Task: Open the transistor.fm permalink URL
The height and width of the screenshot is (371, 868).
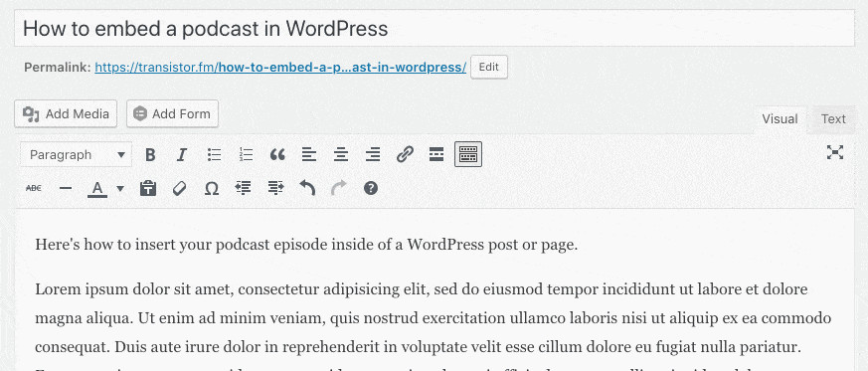Action: tap(280, 68)
